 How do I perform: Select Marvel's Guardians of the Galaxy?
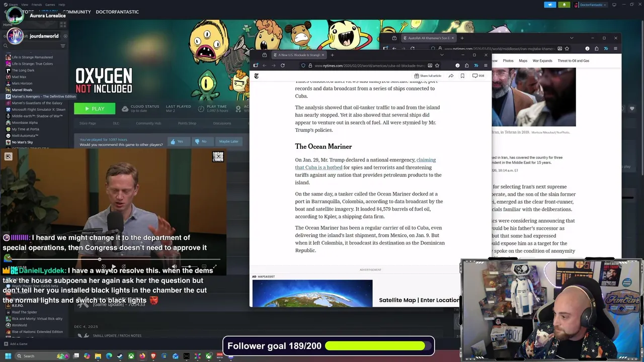pyautogui.click(x=37, y=103)
